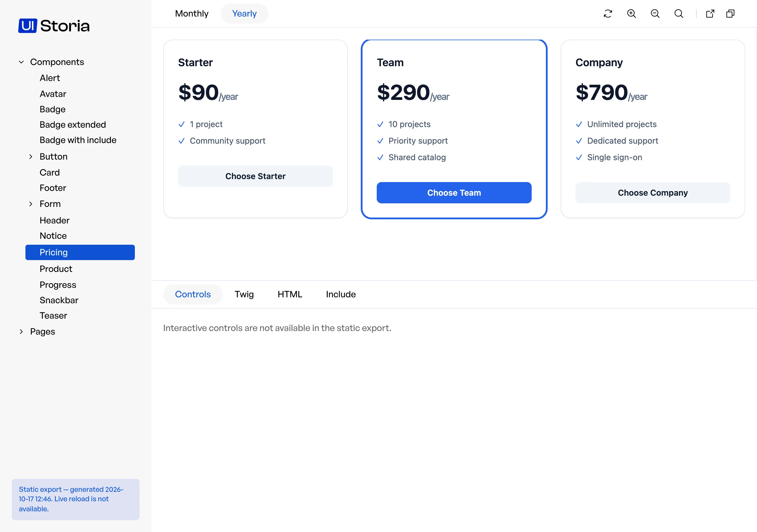Click the Choose Team button
The width and height of the screenshot is (757, 532).
[454, 193]
